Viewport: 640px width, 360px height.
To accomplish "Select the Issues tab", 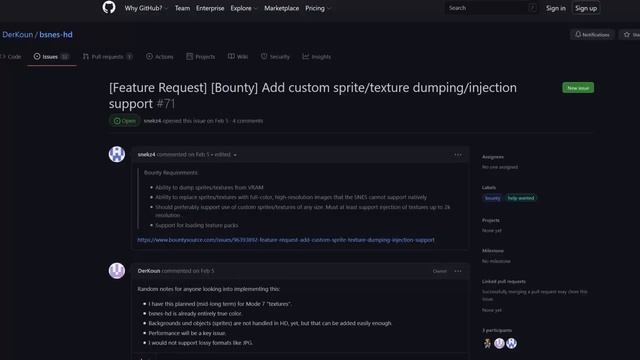I will click(x=51, y=57).
